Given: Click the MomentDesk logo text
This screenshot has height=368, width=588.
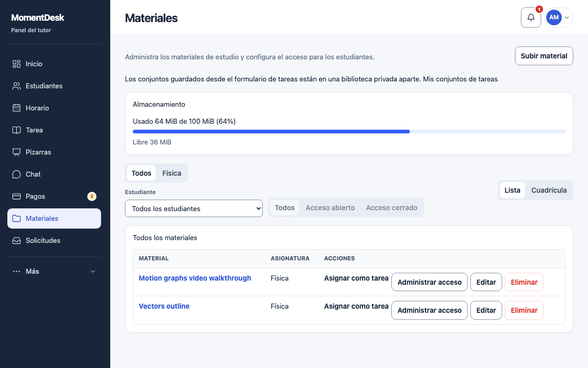Looking at the screenshot, I should tap(38, 18).
